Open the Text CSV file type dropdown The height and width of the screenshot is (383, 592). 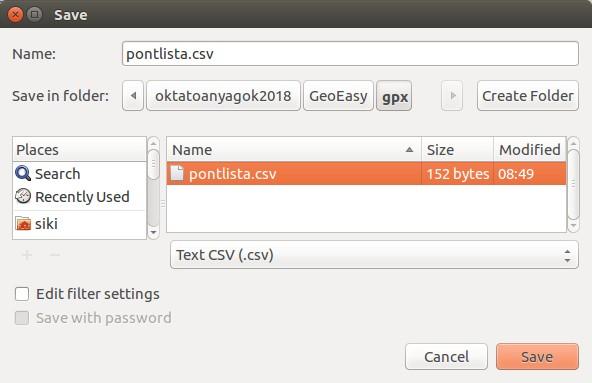pyautogui.click(x=374, y=255)
